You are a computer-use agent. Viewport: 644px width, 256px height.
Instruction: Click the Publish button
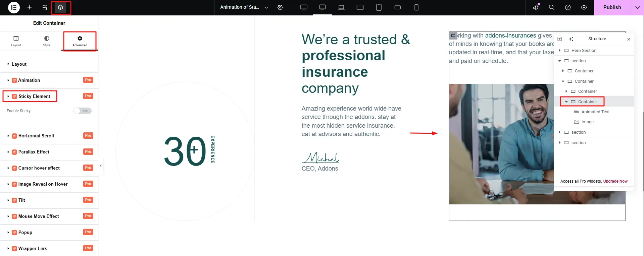point(612,7)
